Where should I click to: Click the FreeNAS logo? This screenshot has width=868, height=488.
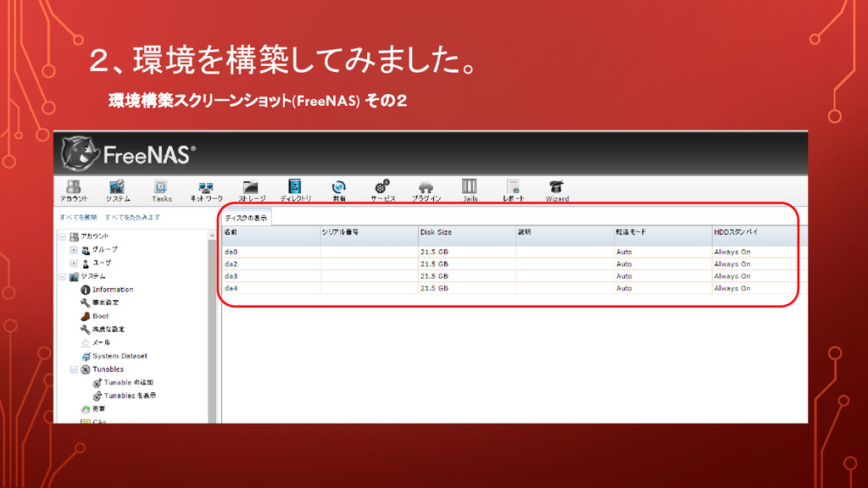(128, 153)
